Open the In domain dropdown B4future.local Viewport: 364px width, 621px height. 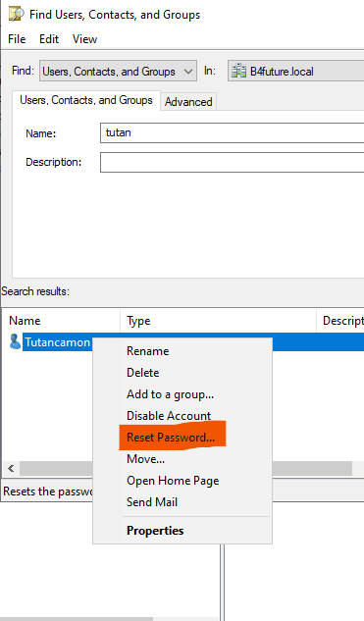(296, 71)
